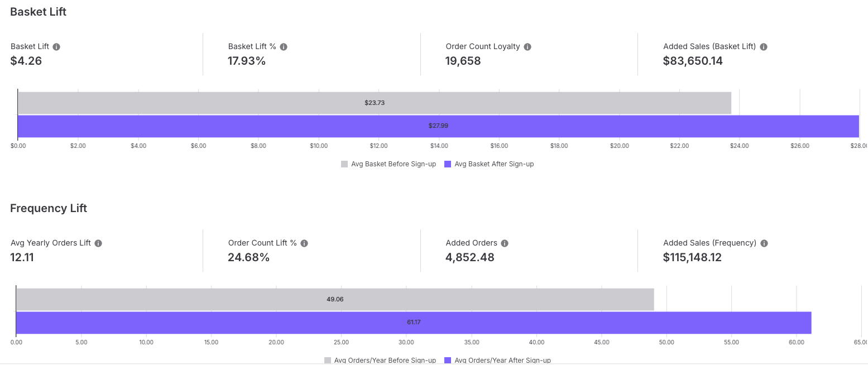
Task: Click the gray $23.73 basket bar
Action: (375, 103)
